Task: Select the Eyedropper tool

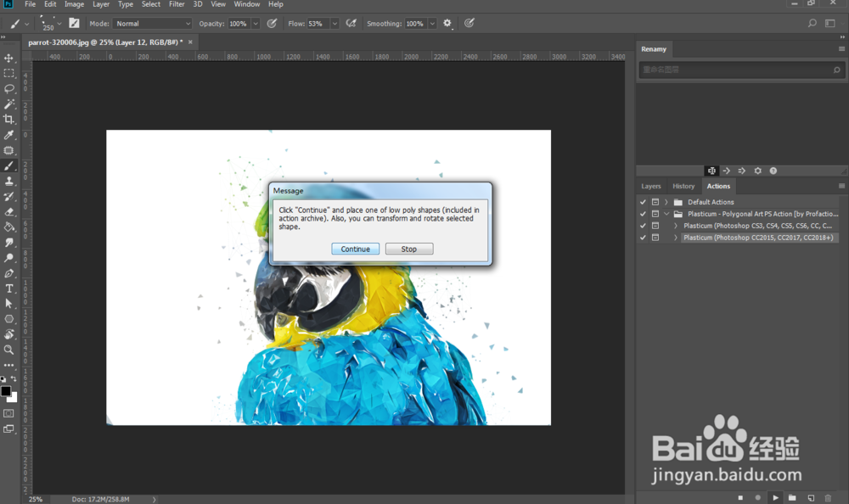Action: click(8, 135)
